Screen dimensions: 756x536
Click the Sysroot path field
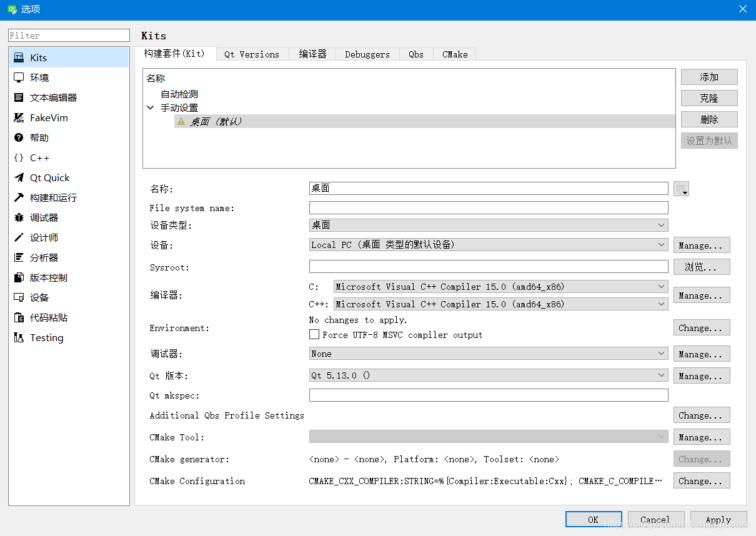(x=489, y=267)
